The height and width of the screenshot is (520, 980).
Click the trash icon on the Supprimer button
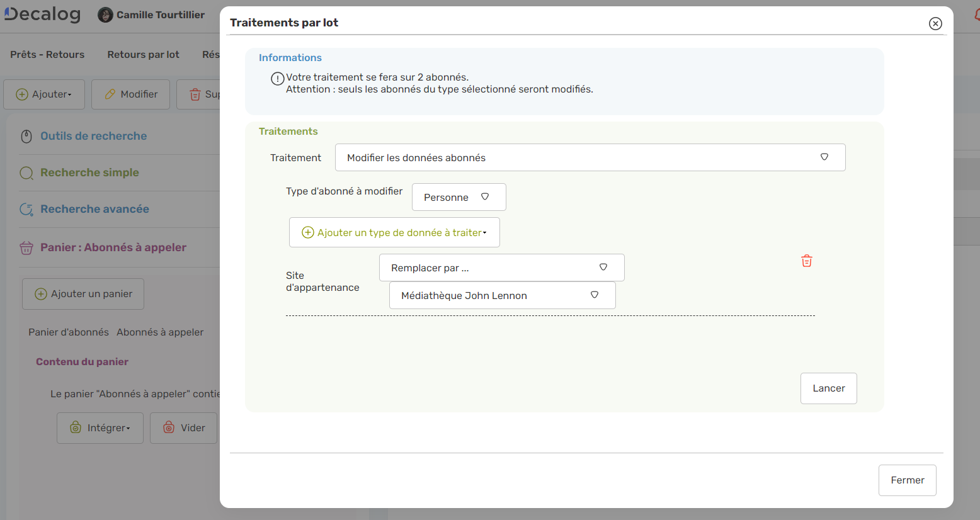click(194, 94)
